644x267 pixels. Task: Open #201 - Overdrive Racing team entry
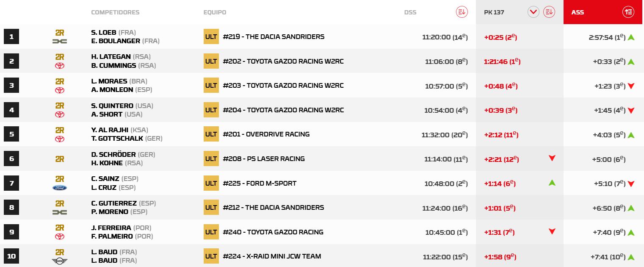pyautogui.click(x=266, y=134)
